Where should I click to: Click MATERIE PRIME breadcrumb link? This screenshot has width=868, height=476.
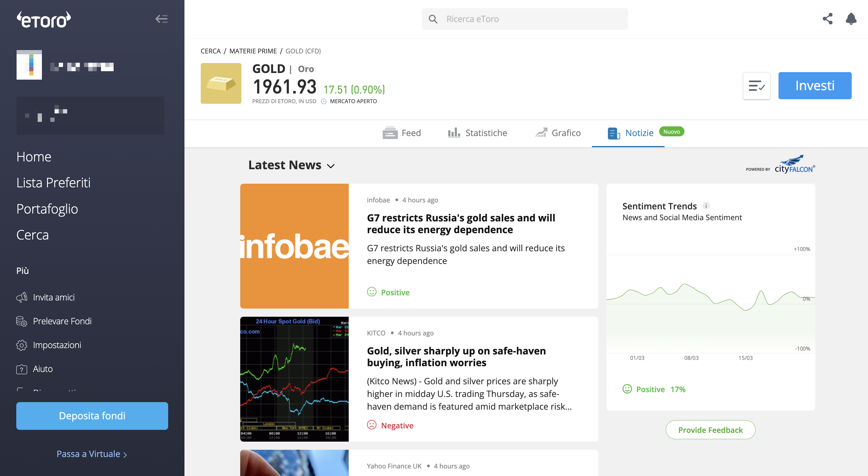click(253, 51)
